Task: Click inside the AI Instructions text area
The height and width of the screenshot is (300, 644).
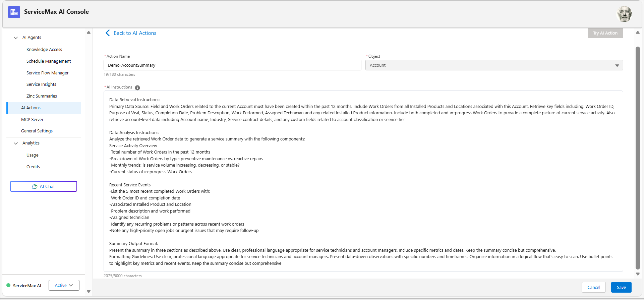Action: (x=363, y=181)
